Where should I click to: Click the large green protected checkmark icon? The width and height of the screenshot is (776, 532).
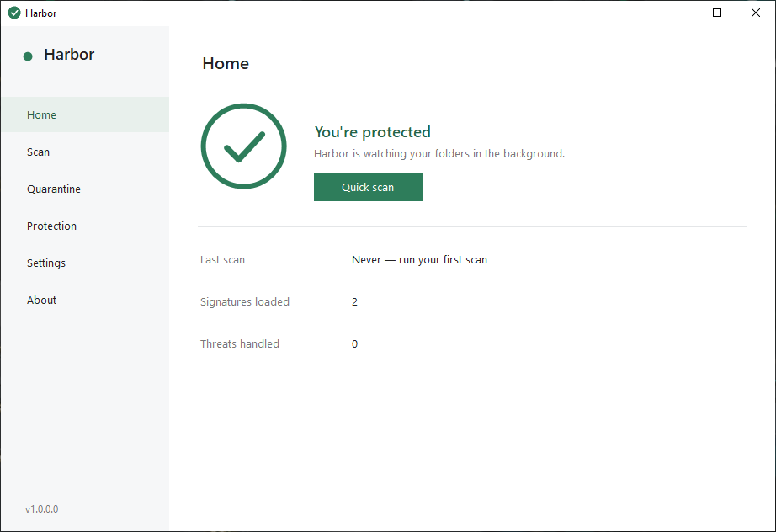(x=243, y=146)
